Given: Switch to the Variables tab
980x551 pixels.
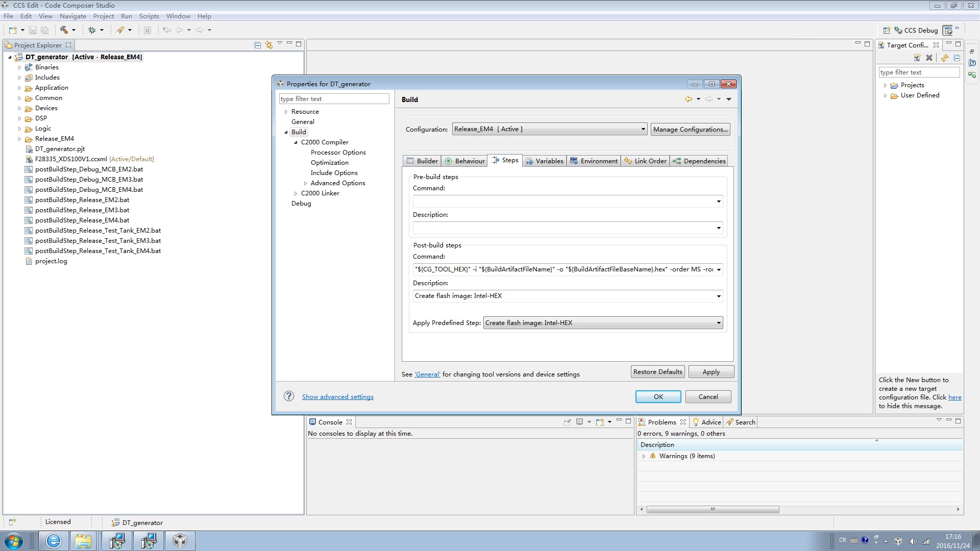Looking at the screenshot, I should point(544,161).
